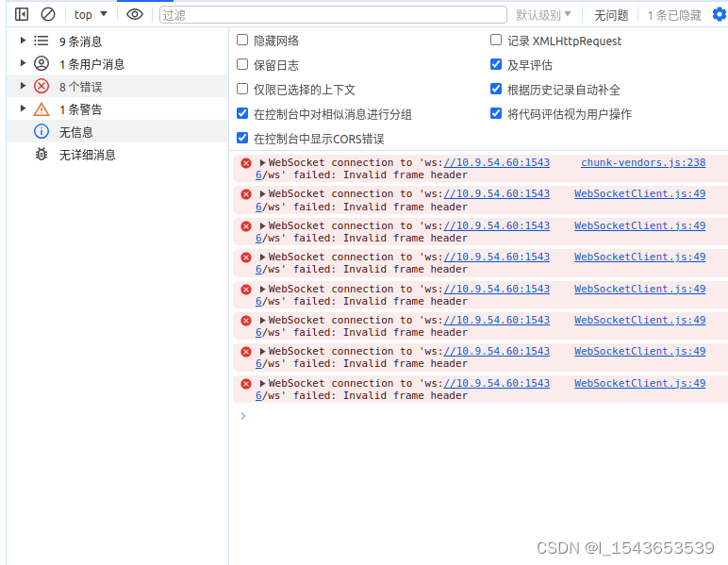Open the chunk-vendors.js:238 source link
The image size is (728, 565).
point(643,162)
